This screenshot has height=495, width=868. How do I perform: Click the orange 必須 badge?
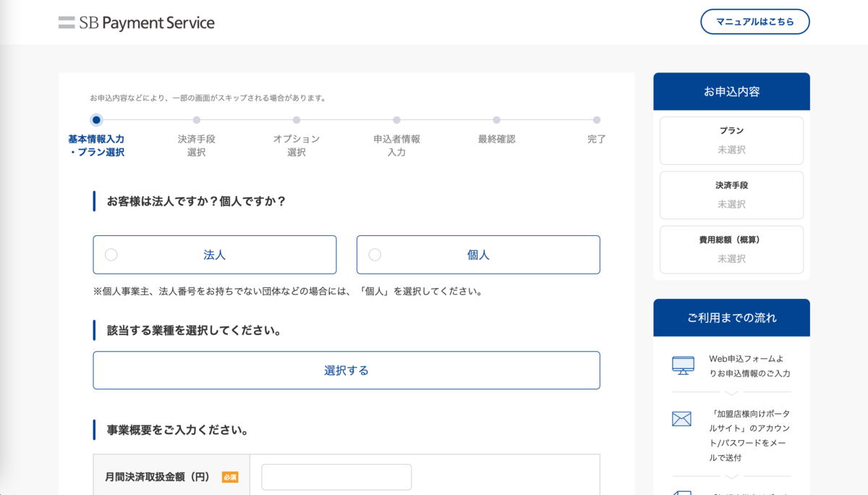[230, 477]
